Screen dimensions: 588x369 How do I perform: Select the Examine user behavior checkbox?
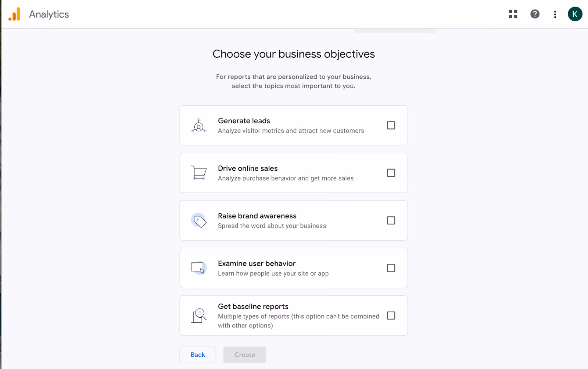[391, 268]
